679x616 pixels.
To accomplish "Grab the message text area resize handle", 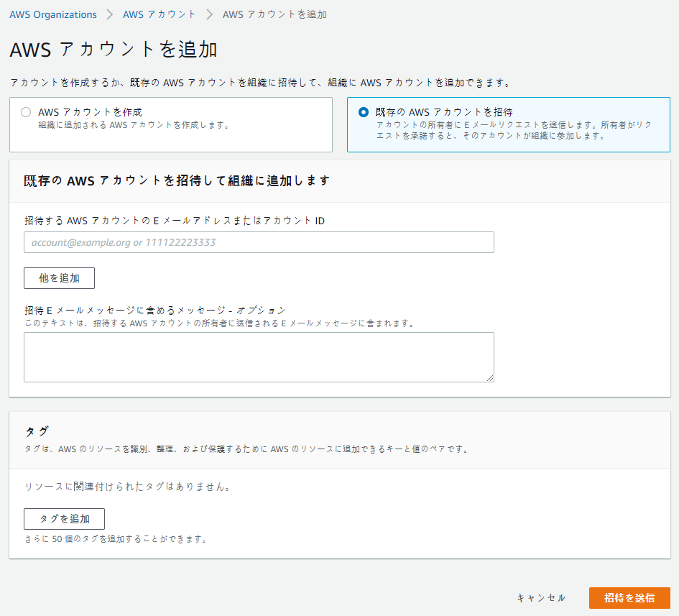I will (490, 378).
